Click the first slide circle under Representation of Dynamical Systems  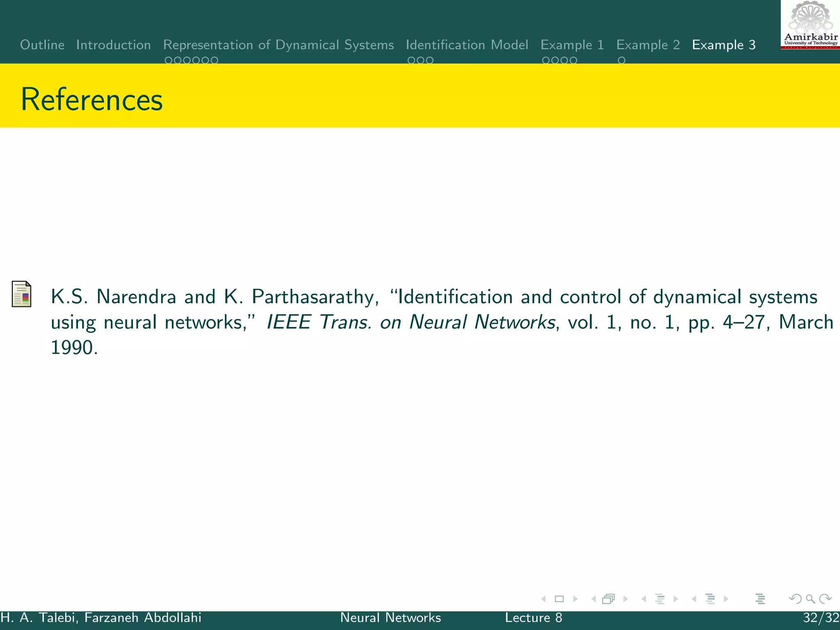169,60
